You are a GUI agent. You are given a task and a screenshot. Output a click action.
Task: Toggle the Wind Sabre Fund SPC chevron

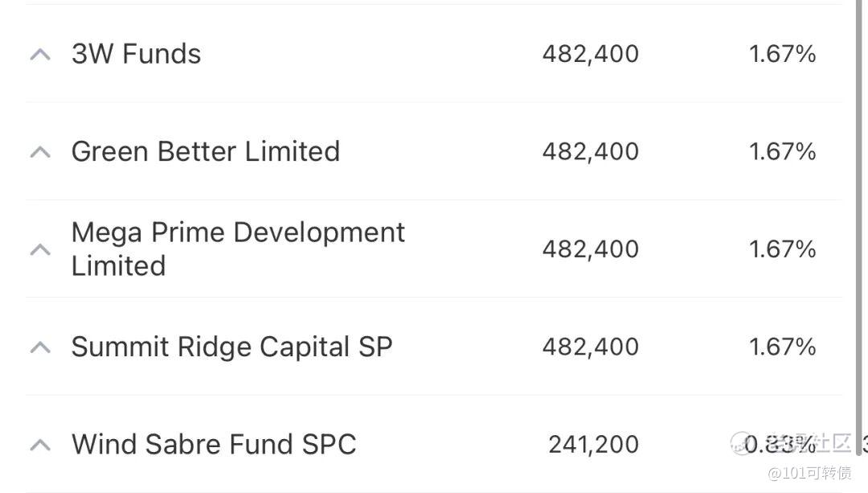pos(40,444)
